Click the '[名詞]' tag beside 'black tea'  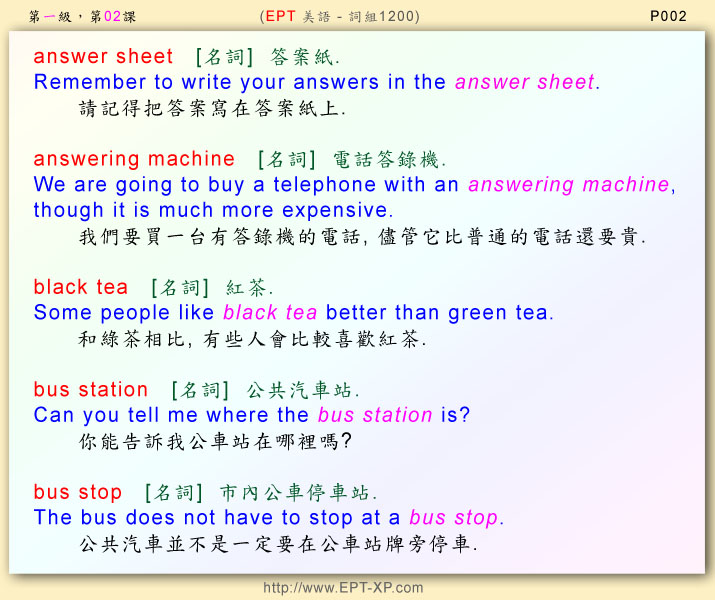click(x=180, y=288)
